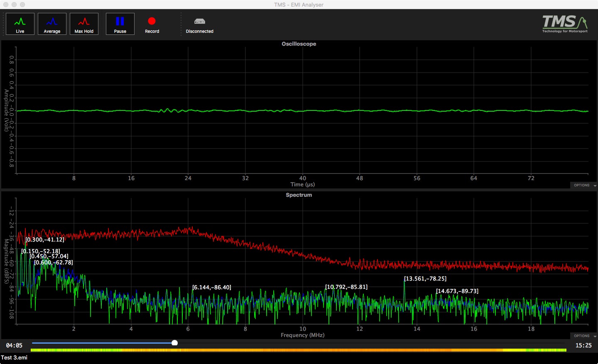The width and height of the screenshot is (598, 364).
Task: Click the playback position slider handle
Action: (x=175, y=343)
